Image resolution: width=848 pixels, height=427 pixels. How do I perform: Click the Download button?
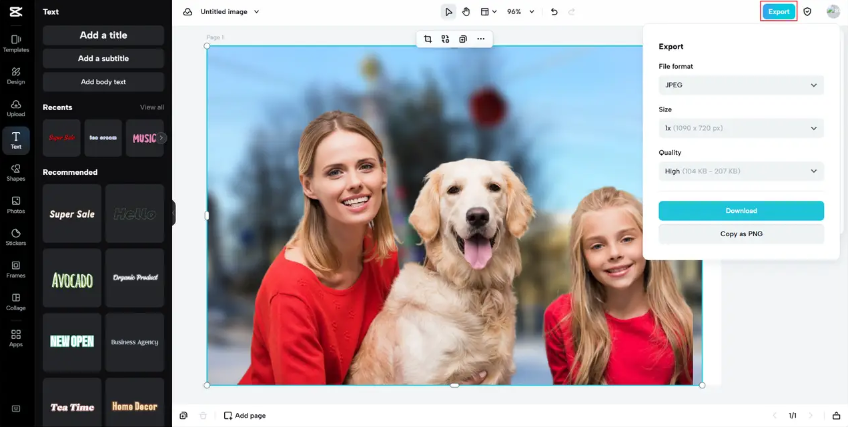click(741, 211)
